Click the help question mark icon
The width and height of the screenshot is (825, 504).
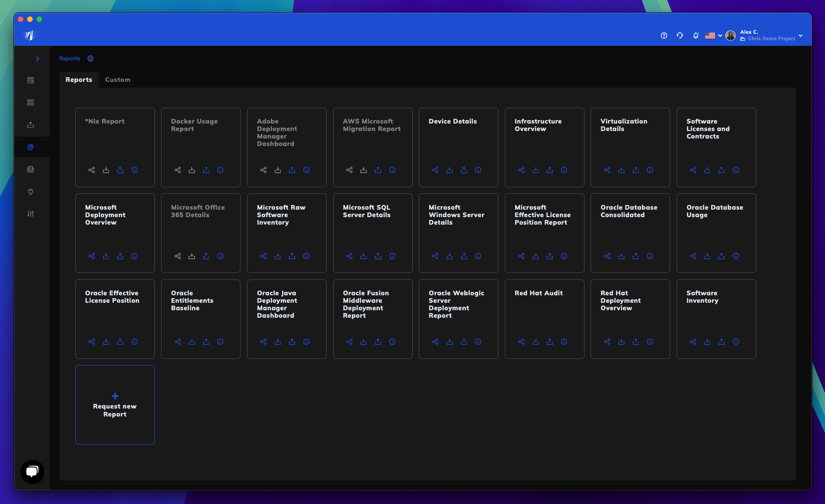664,36
